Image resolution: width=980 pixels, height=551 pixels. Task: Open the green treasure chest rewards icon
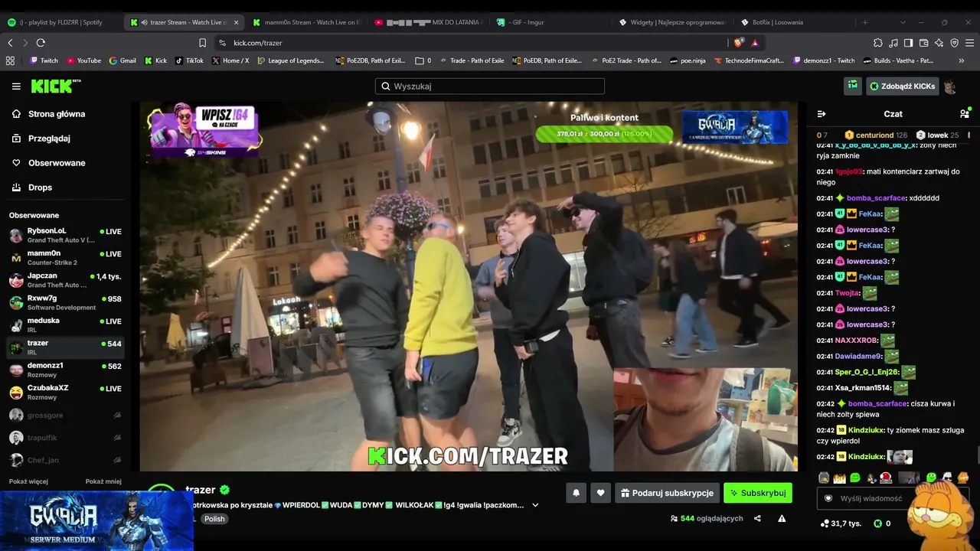[852, 86]
